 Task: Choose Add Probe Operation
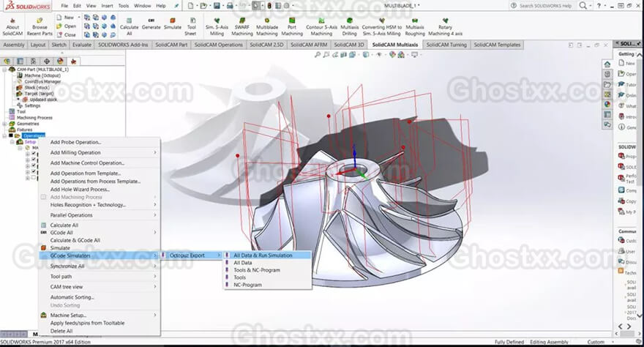tap(99, 142)
